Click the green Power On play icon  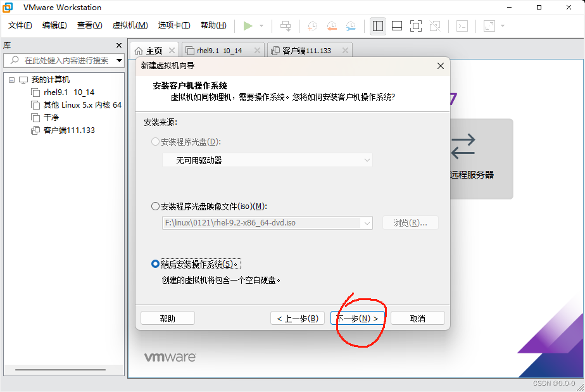coord(248,26)
